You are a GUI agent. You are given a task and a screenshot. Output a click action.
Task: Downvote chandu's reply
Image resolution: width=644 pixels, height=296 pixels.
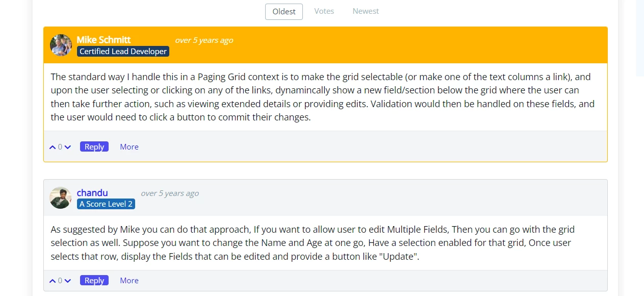coord(68,281)
